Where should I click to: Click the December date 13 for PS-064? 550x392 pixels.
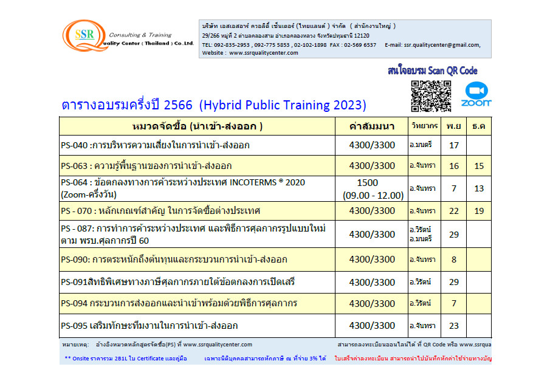click(479, 188)
